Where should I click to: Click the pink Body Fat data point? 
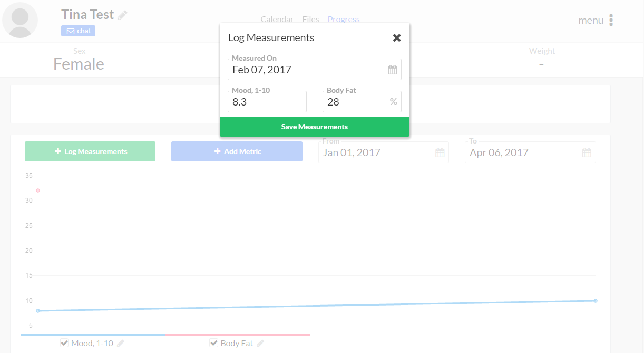pos(38,190)
